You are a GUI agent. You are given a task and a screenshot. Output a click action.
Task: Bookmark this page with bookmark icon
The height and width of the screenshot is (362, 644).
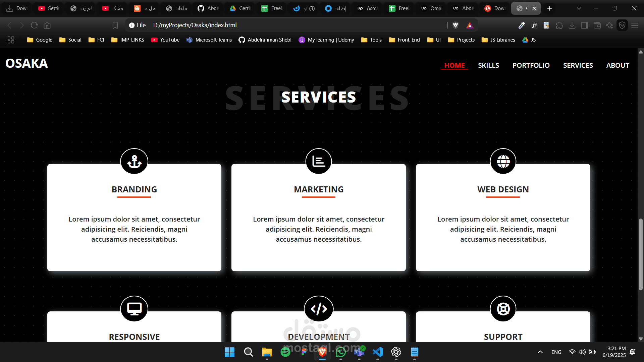pyautogui.click(x=115, y=25)
